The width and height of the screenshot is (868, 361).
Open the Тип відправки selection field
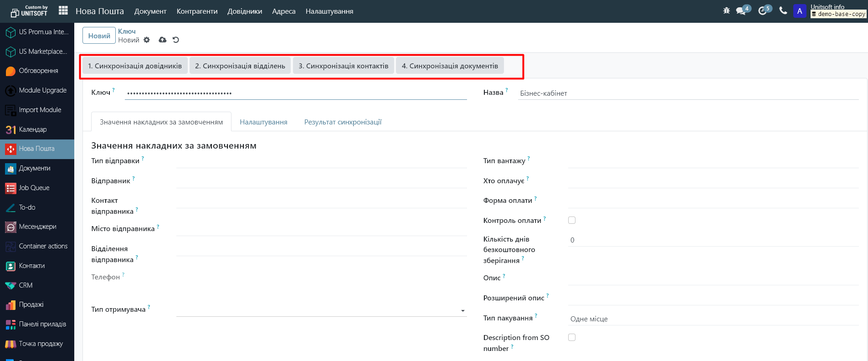[321, 161]
